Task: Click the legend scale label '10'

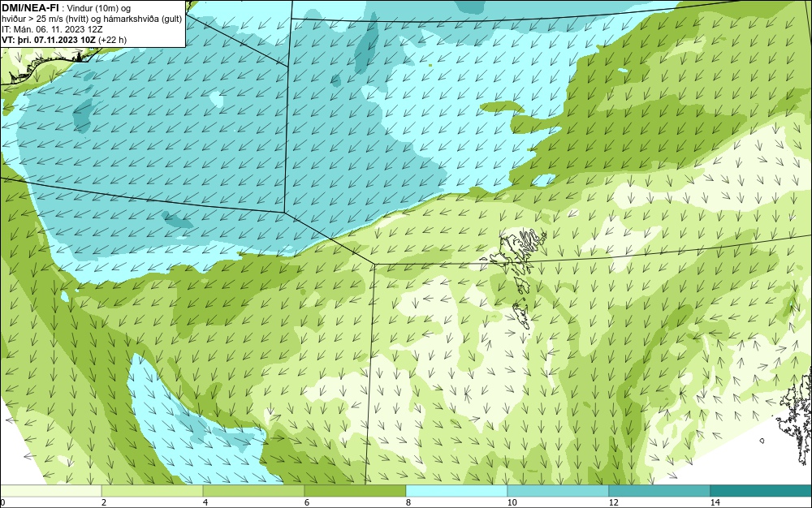Action: click(x=512, y=502)
